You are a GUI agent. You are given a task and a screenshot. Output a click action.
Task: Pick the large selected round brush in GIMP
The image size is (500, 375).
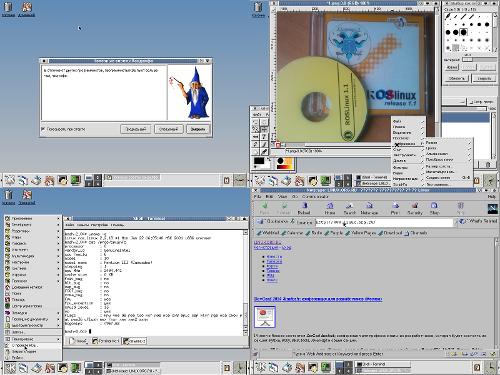coord(463,32)
